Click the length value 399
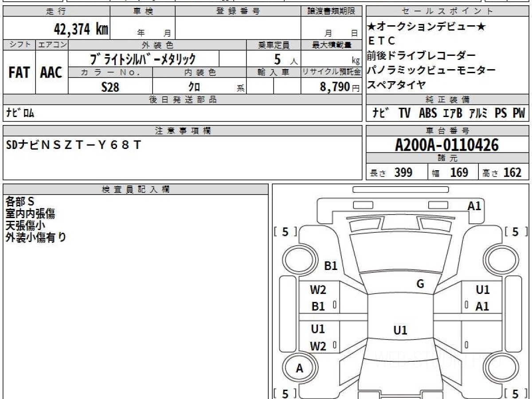This screenshot has height=399, width=532. 403,172
